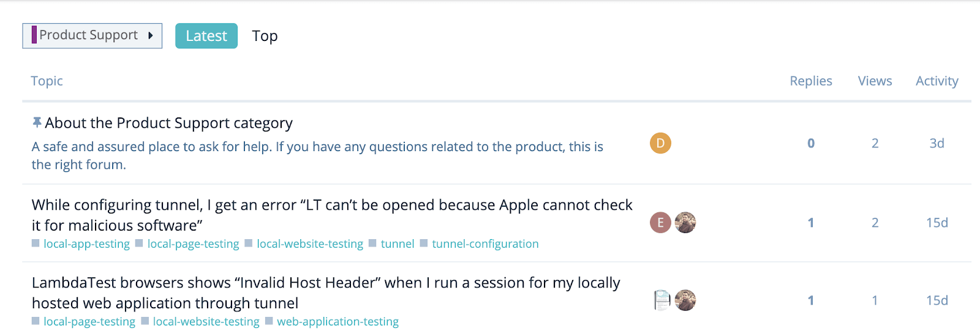Click the 3d activity timestamp
This screenshot has width=980, height=334.
[937, 143]
